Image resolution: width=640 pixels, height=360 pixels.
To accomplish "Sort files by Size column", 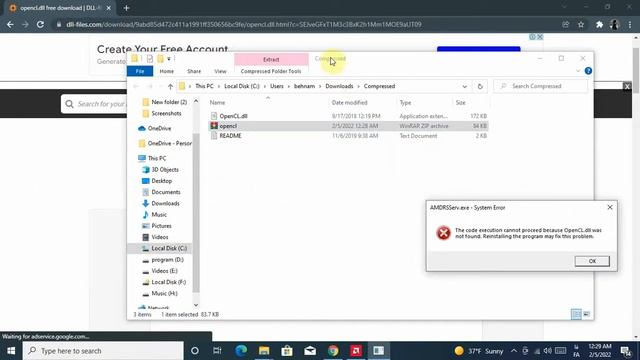I will (x=460, y=103).
